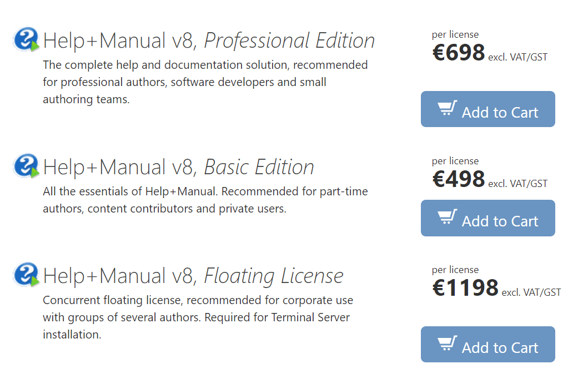Image resolution: width=588 pixels, height=379 pixels.
Task: Click the €1198 Floating License price
Action: point(465,288)
